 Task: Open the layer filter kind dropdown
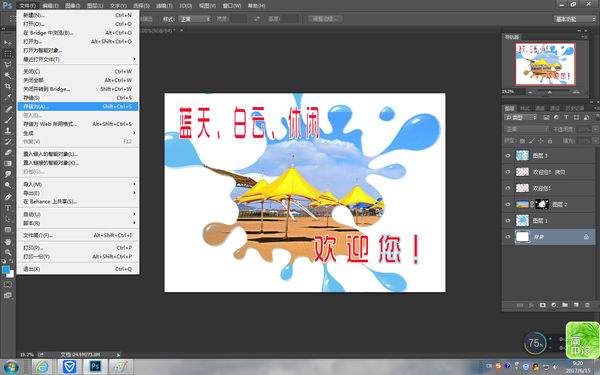point(521,117)
